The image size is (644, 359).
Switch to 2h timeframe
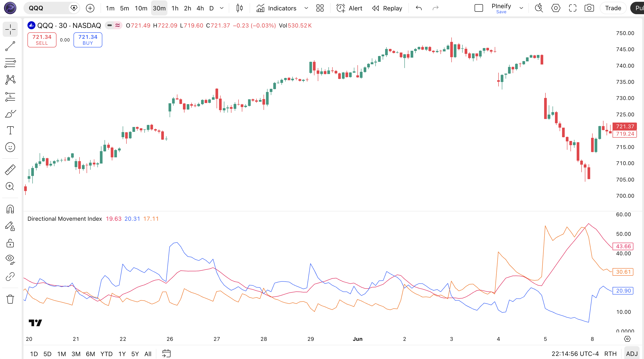(188, 8)
